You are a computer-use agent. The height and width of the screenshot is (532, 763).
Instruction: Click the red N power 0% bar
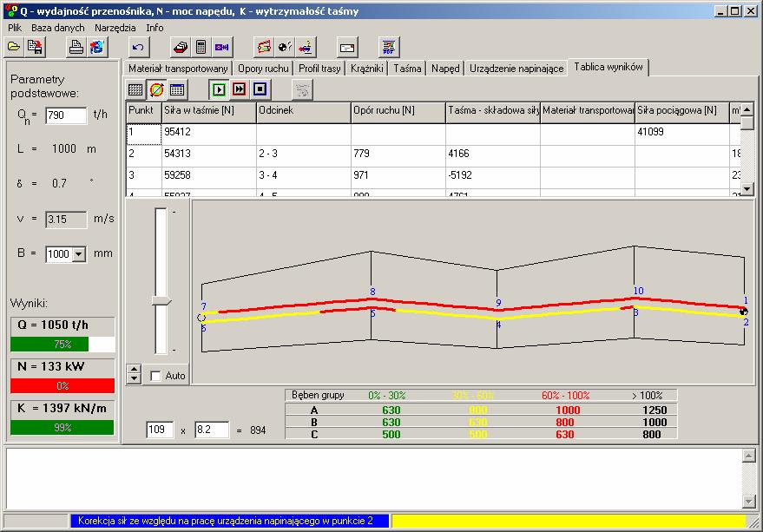pos(62,386)
